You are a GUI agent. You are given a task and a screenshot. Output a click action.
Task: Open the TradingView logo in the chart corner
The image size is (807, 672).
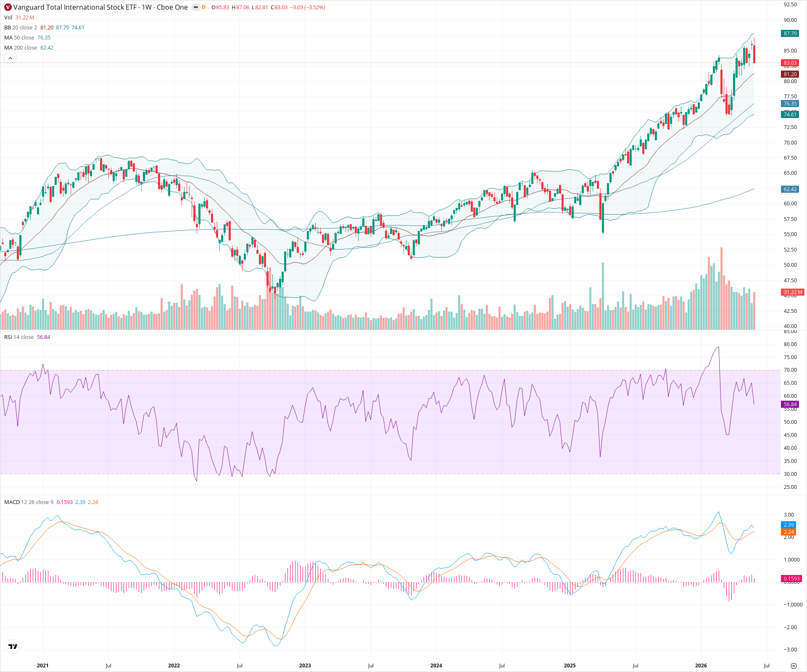pyautogui.click(x=13, y=646)
